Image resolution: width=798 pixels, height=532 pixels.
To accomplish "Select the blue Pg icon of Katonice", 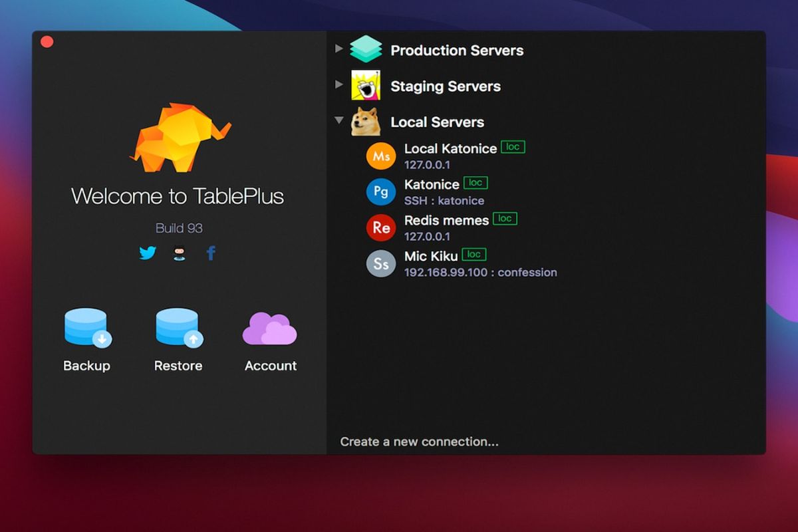I will (x=381, y=192).
